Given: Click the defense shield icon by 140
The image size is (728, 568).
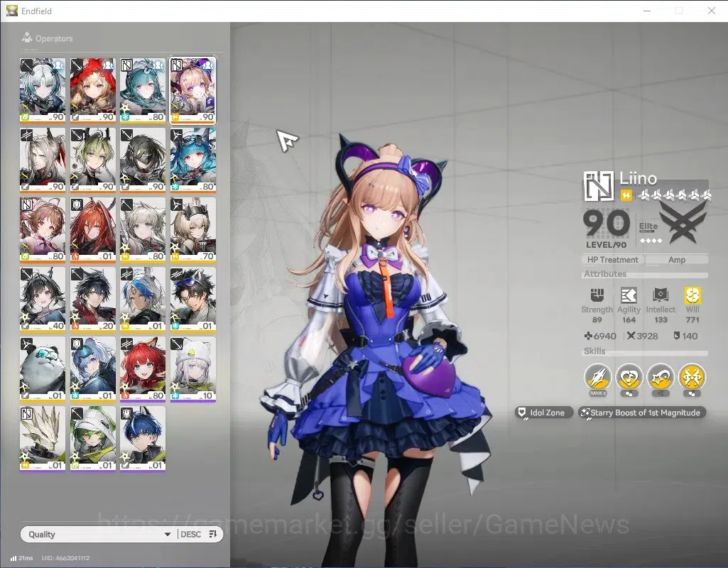Looking at the screenshot, I should pyautogui.click(x=676, y=336).
